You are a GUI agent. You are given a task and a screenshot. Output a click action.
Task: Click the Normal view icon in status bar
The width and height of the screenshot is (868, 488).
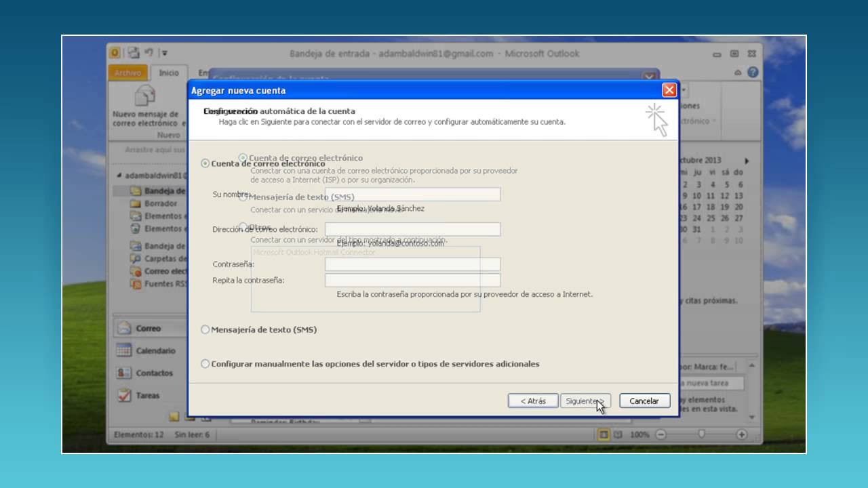604,434
